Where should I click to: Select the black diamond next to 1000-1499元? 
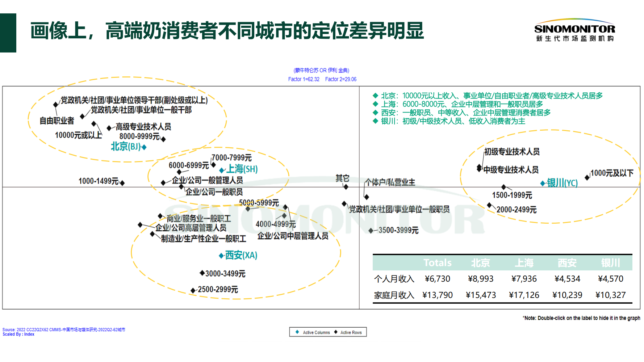coord(122,183)
